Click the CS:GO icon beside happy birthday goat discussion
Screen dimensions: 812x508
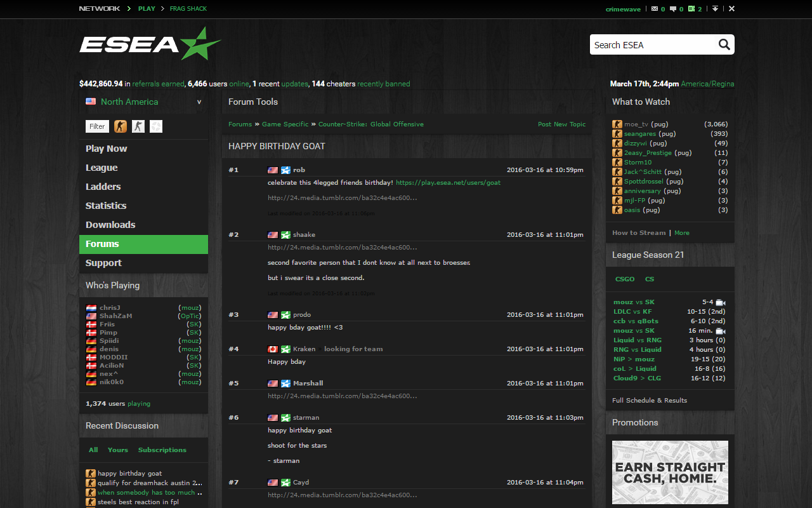(x=91, y=474)
